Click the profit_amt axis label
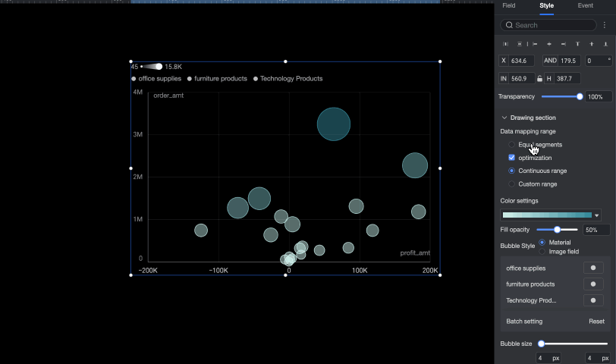 415,253
